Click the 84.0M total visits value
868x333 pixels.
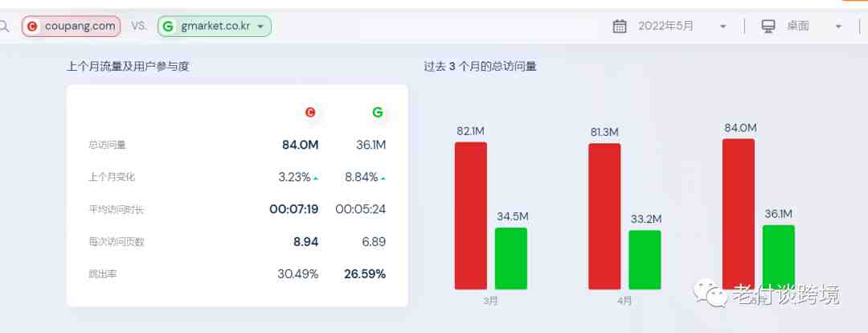300,145
